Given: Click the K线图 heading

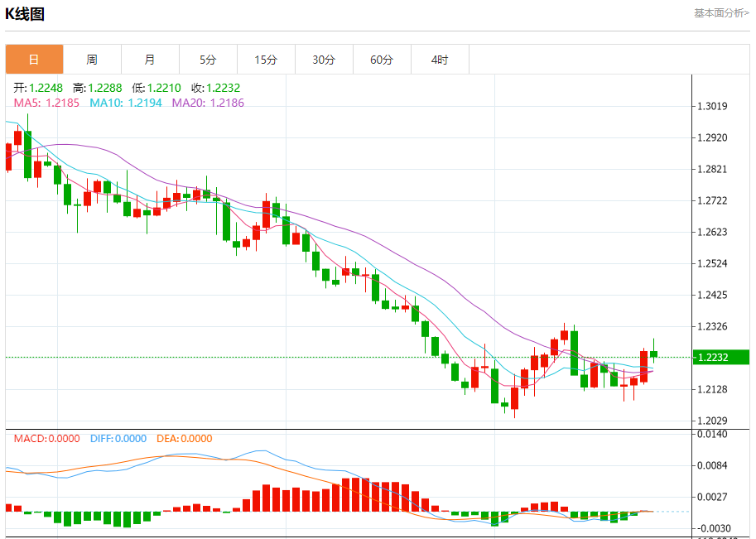Looking at the screenshot, I should 25,14.
